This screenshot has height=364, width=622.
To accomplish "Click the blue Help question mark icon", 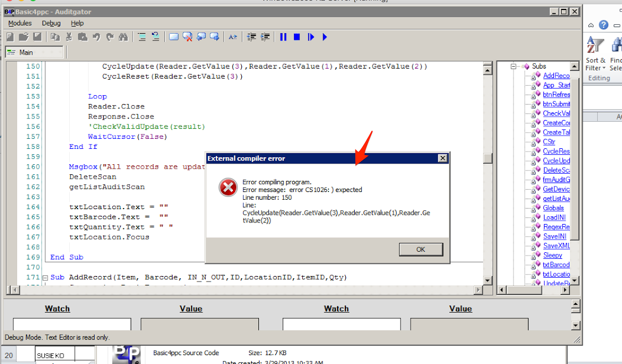I will (603, 25).
